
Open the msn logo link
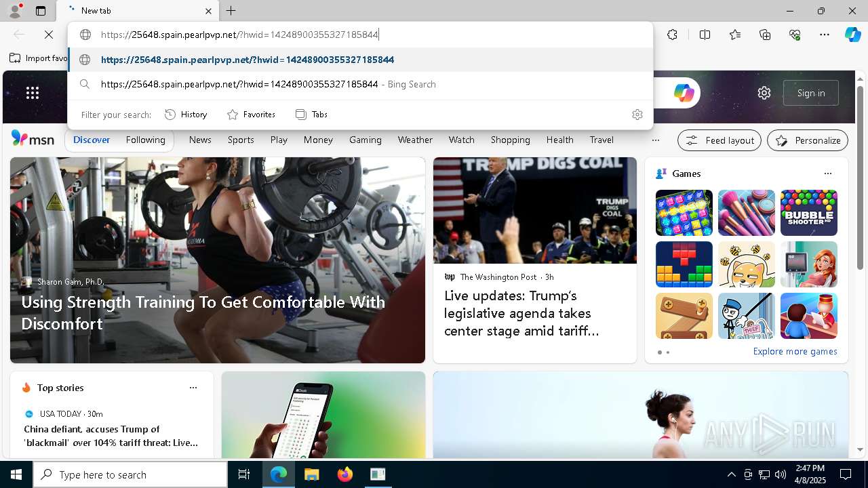point(33,139)
